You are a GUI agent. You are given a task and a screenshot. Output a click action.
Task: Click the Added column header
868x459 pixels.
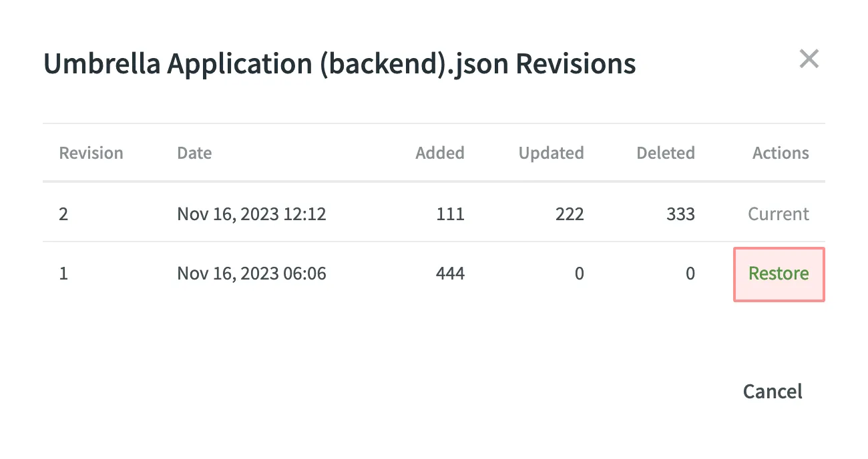[439, 153]
